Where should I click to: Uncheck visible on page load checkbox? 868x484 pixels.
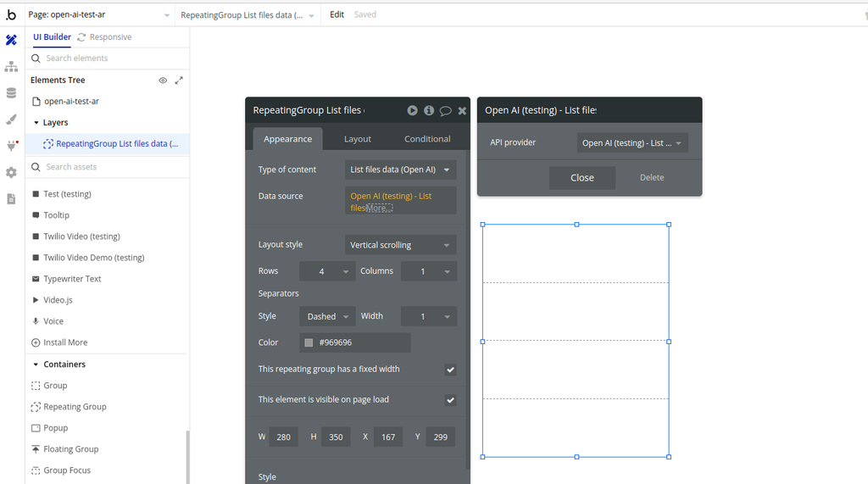pos(450,400)
